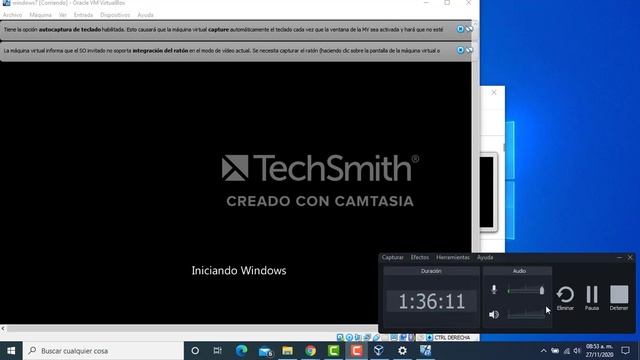Viewport: 640px width, 360px height.
Task: Click the audio status icon in VirtualBox
Action: point(357,338)
